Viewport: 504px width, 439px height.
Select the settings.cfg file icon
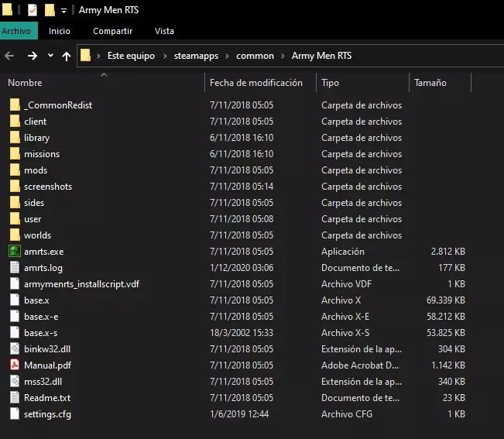pyautogui.click(x=14, y=414)
